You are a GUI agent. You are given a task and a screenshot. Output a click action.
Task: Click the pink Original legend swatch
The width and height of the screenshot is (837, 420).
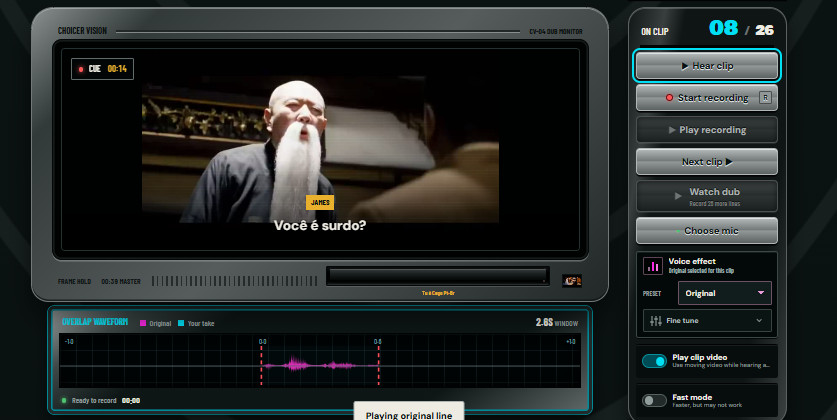143,323
